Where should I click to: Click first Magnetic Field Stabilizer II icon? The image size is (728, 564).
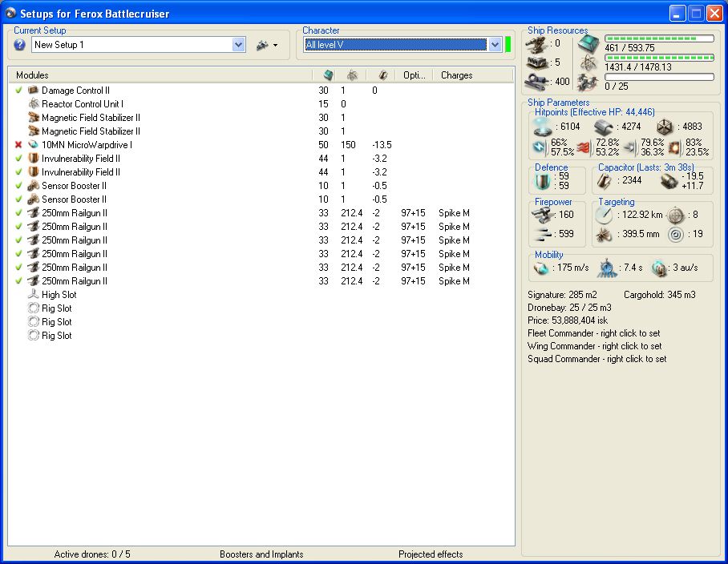click(33, 117)
